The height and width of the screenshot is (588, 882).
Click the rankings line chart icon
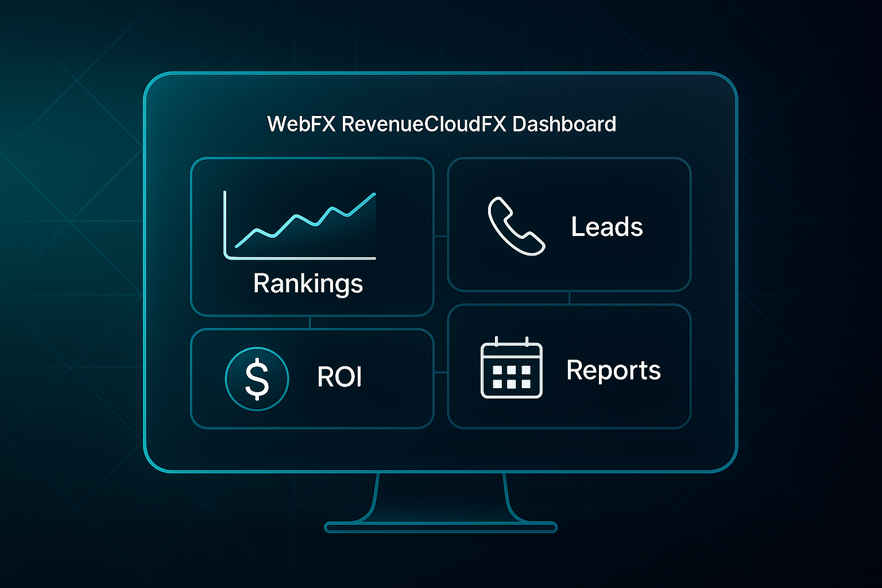(300, 225)
